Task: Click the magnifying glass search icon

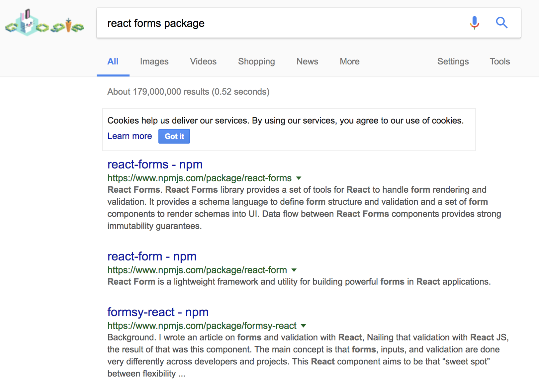Action: [502, 23]
